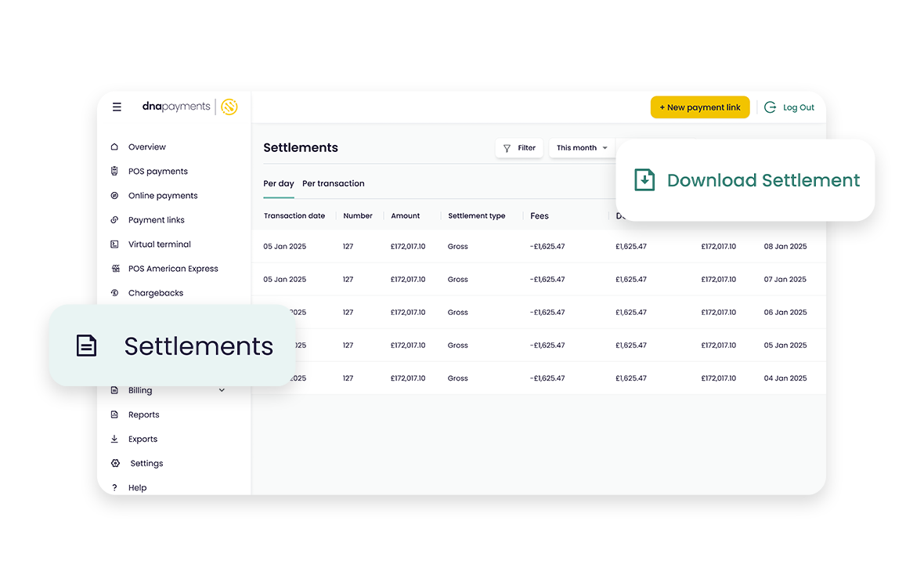The width and height of the screenshot is (924, 586).
Task: Click the yellow DNA Payments logo badge
Action: click(x=229, y=107)
